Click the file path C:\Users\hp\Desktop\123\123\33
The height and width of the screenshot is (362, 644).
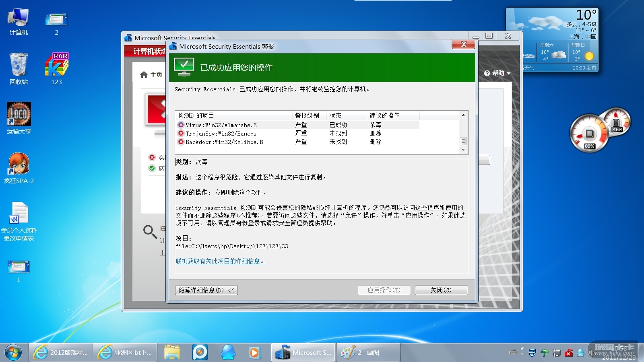(x=232, y=246)
